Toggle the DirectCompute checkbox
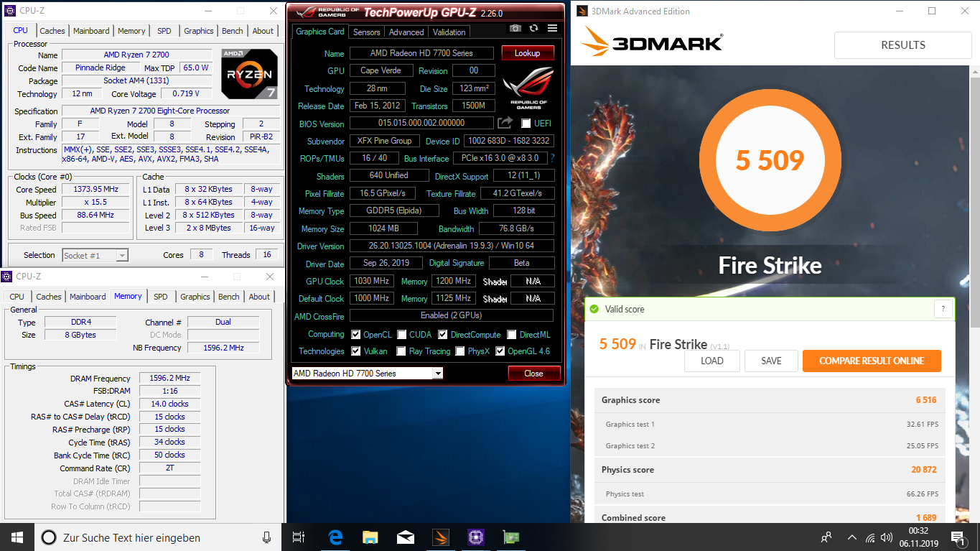980x551 pixels. 443,335
